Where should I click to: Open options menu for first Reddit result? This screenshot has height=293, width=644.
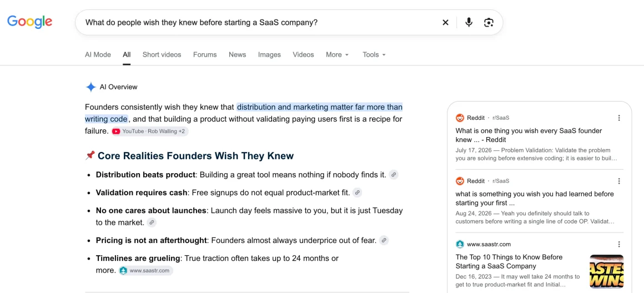619,118
